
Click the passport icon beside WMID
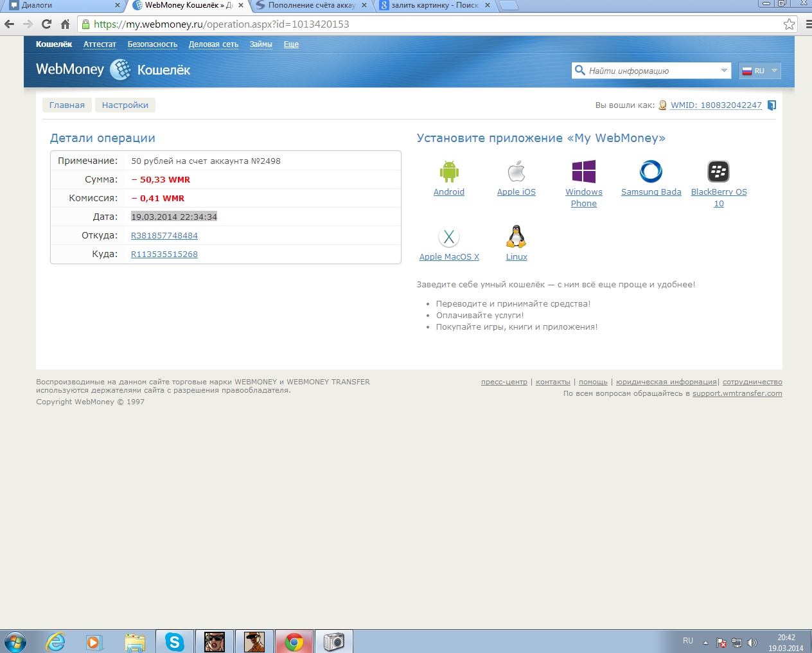pos(662,105)
